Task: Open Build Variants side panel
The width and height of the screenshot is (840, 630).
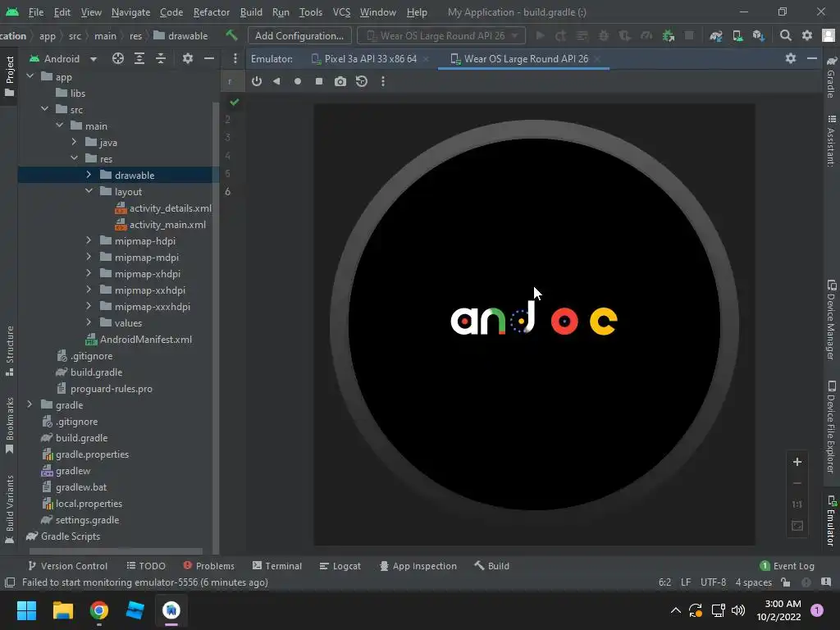Action: tap(9, 509)
